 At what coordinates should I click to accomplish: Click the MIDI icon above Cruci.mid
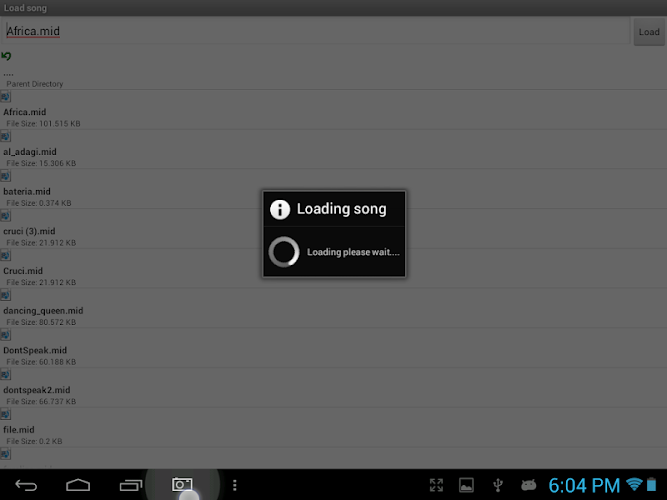[x=5, y=255]
